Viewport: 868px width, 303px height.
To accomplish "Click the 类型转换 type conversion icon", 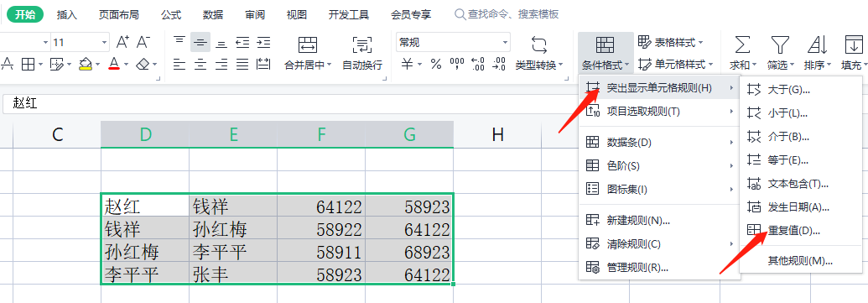I will pyautogui.click(x=538, y=44).
